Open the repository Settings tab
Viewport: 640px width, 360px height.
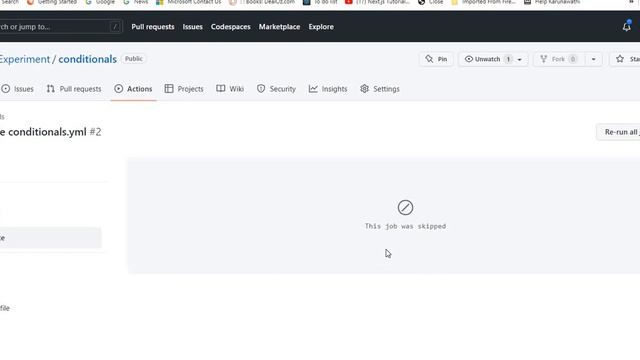(380, 89)
